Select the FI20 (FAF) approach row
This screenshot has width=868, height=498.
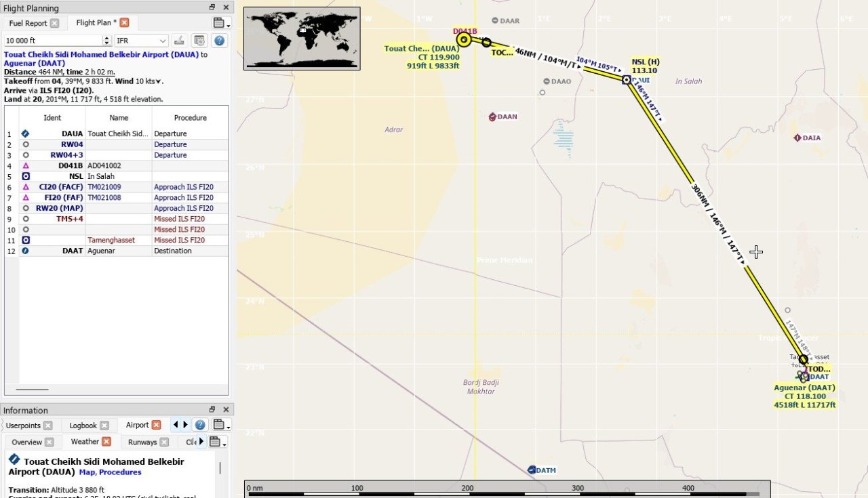[117, 198]
